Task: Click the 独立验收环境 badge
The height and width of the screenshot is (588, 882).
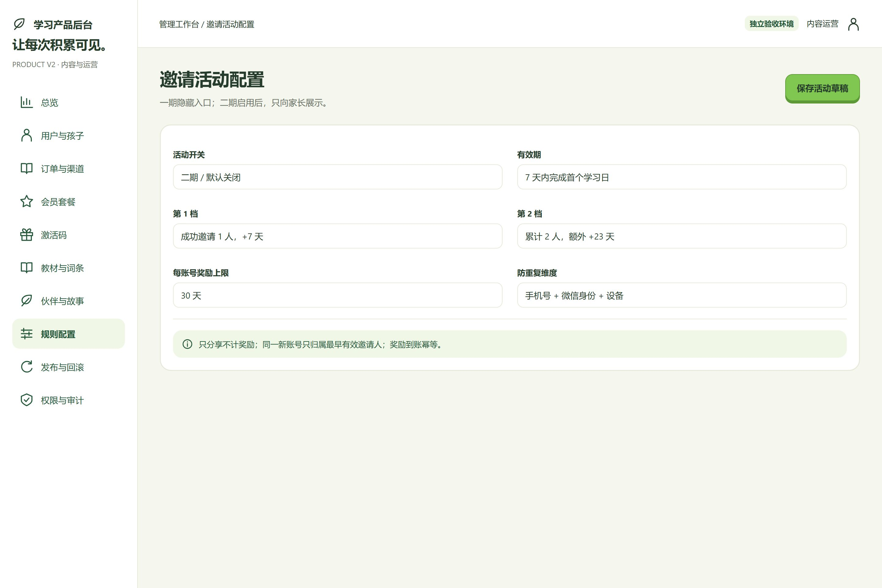Action: [771, 24]
